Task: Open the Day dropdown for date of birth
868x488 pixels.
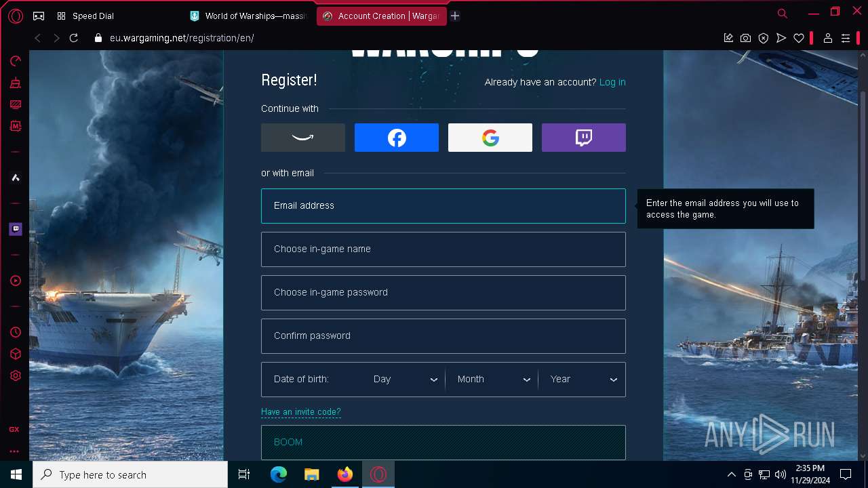Action: point(406,380)
